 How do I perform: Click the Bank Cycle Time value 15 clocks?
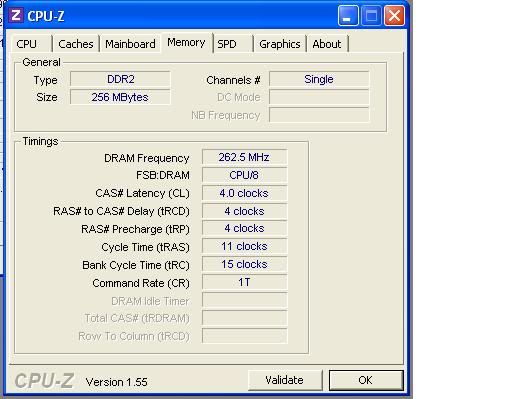(244, 265)
